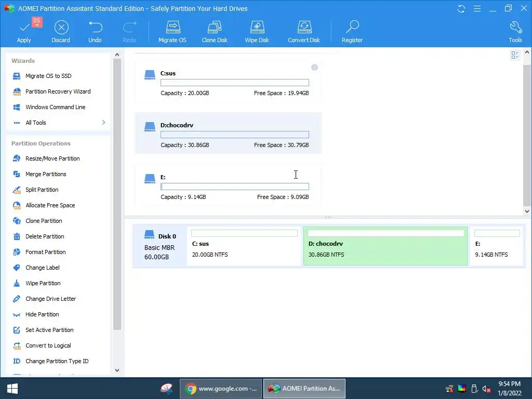Image resolution: width=532 pixels, height=399 pixels.
Task: Open the Tools wrench menu
Action: tap(515, 31)
